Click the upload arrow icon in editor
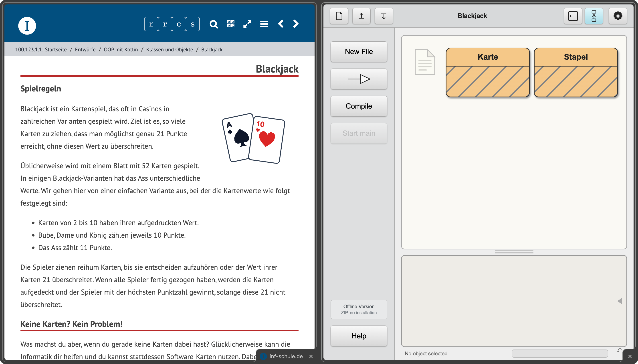 pyautogui.click(x=361, y=16)
